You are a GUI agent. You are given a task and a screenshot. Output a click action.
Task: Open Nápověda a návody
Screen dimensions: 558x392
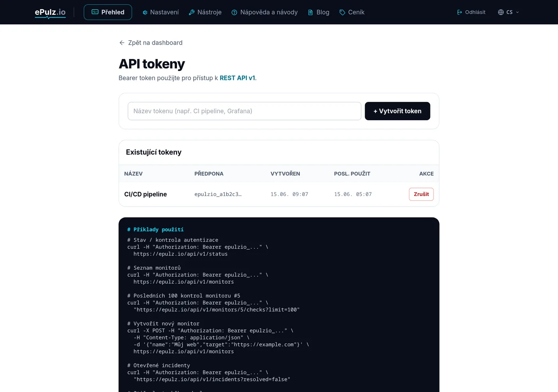click(x=265, y=12)
